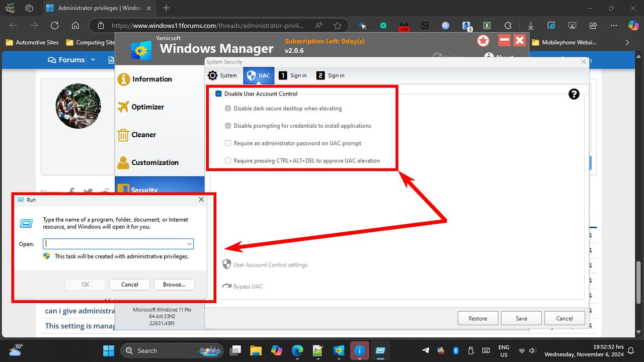Screen dimensions: 644x362
Task: Open File Explorer from the taskbar
Action: [256, 350]
